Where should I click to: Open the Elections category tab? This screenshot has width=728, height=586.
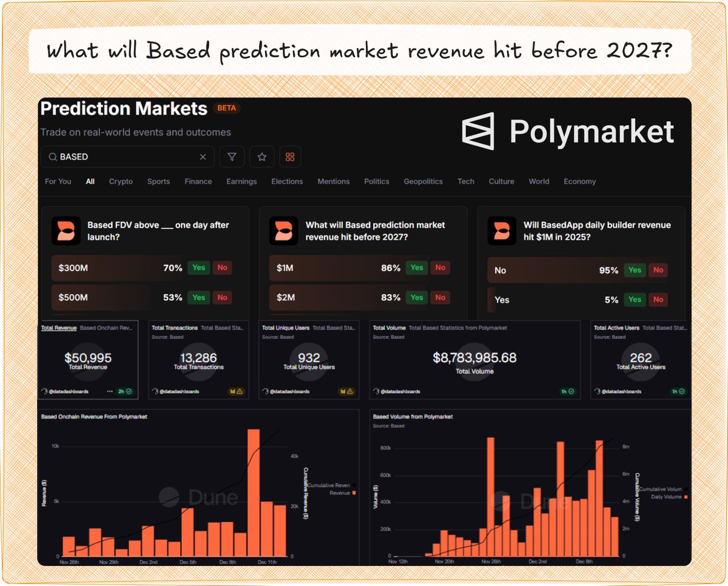point(287,181)
